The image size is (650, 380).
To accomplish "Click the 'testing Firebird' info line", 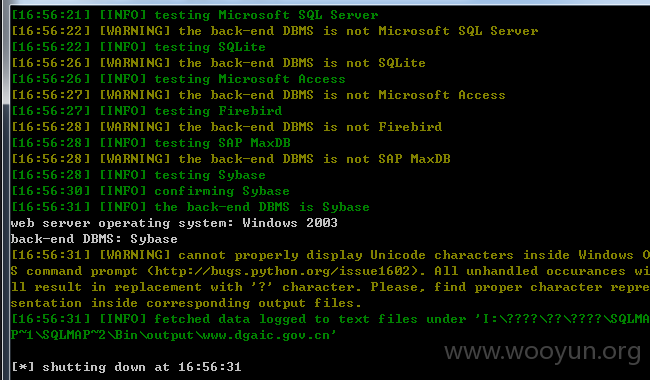I will (x=146, y=111).
